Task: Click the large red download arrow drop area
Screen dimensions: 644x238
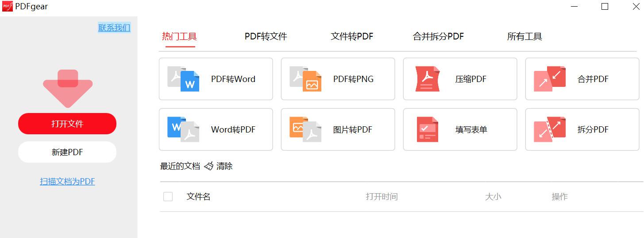Action: 68,89
